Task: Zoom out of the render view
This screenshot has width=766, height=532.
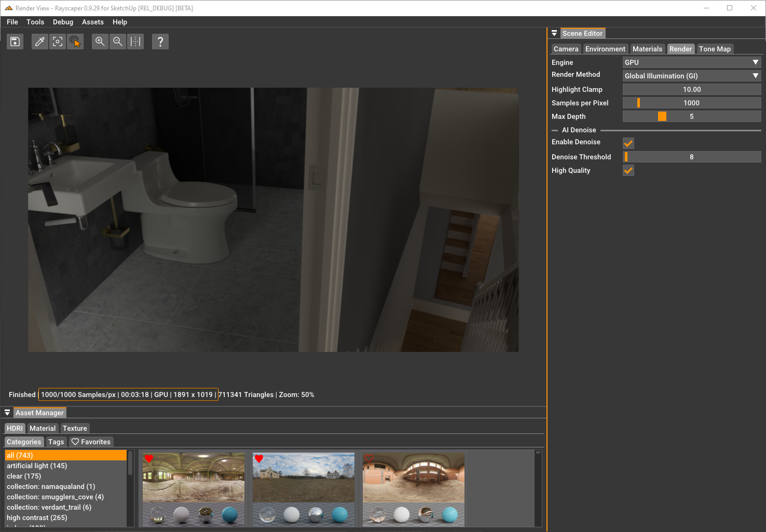Action: 118,42
